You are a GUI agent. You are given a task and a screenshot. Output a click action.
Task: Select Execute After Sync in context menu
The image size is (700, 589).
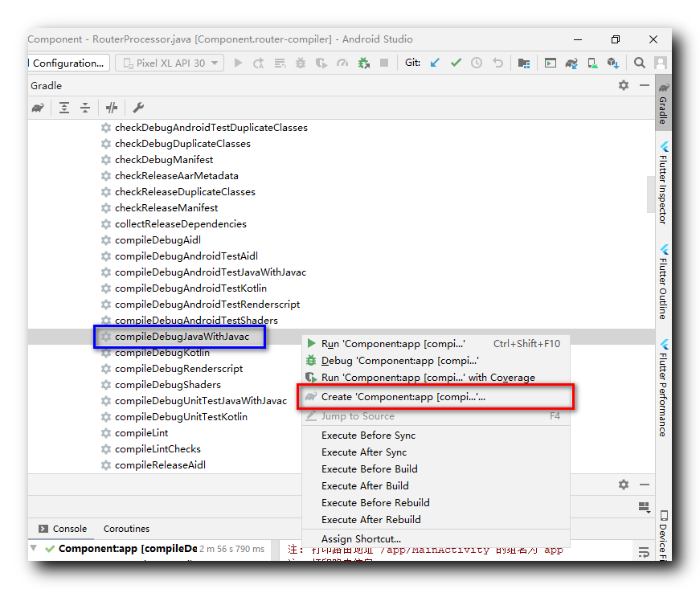tap(436, 452)
